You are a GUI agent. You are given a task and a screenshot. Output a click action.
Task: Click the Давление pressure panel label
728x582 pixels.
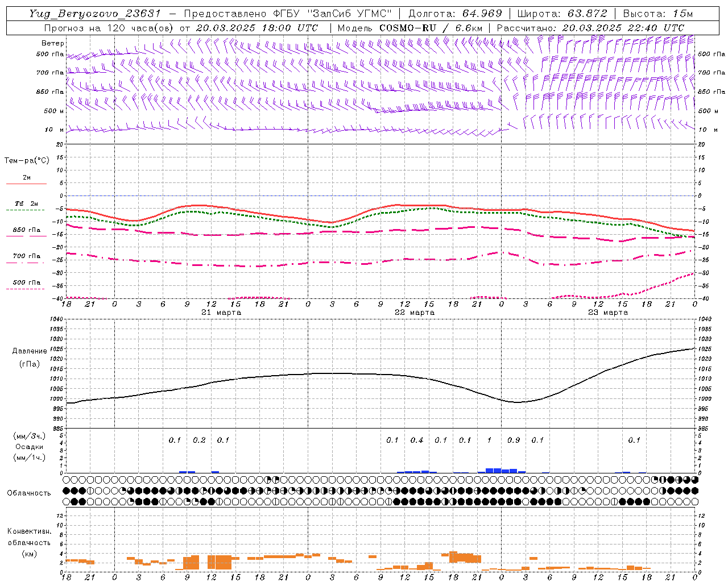pyautogui.click(x=30, y=351)
